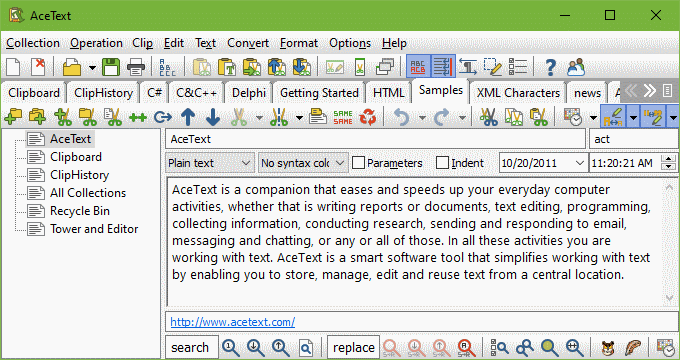The width and height of the screenshot is (680, 360).
Task: Click the stacked windows icon
Action: coord(385,67)
